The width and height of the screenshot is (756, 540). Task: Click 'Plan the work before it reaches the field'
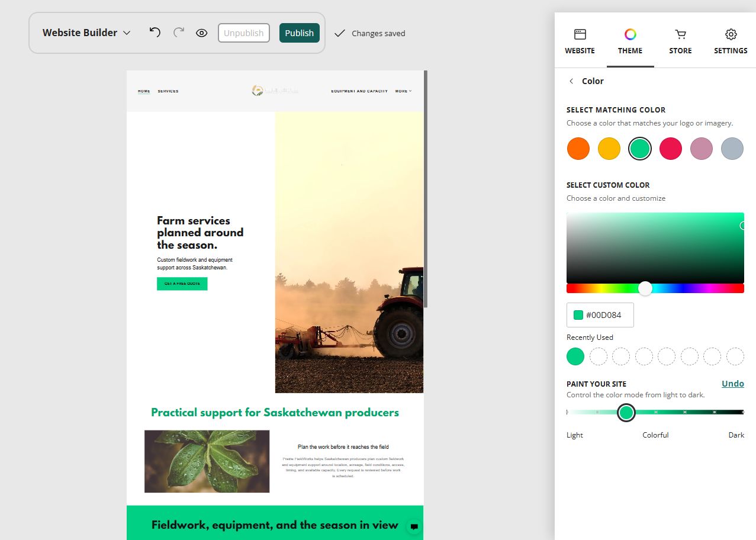pos(343,447)
